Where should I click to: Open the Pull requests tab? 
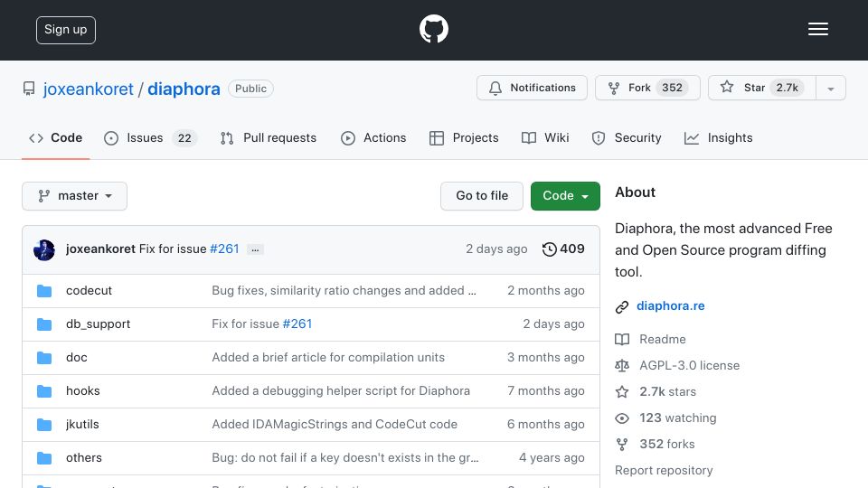(x=269, y=137)
